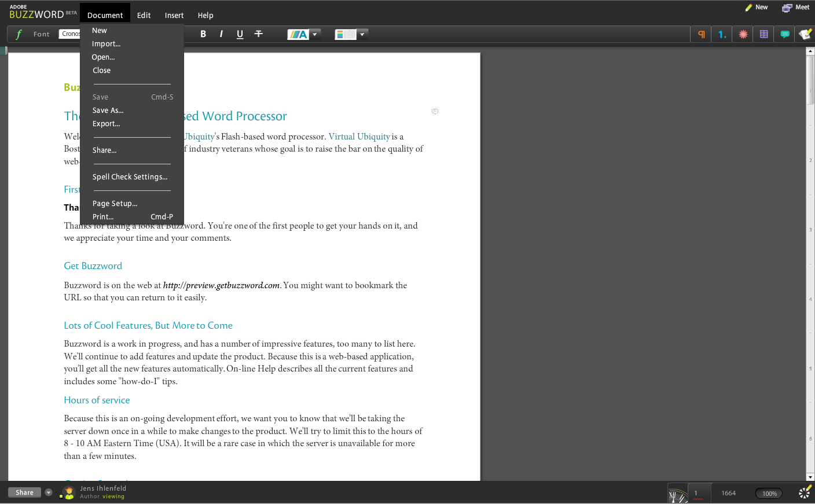Click the 100% zoom control
Viewport: 815px width, 504px height.
tap(769, 493)
